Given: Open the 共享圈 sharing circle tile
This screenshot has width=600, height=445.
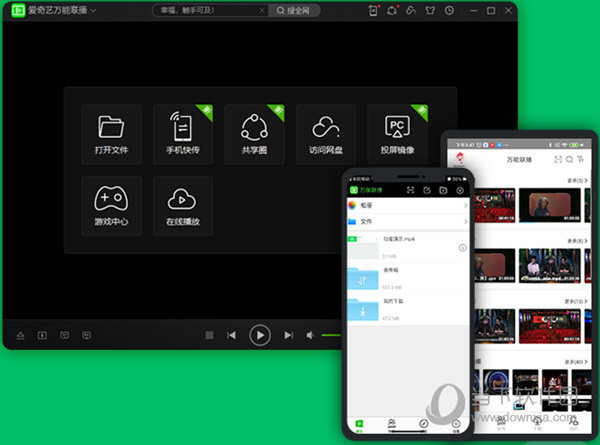Looking at the screenshot, I should [254, 134].
